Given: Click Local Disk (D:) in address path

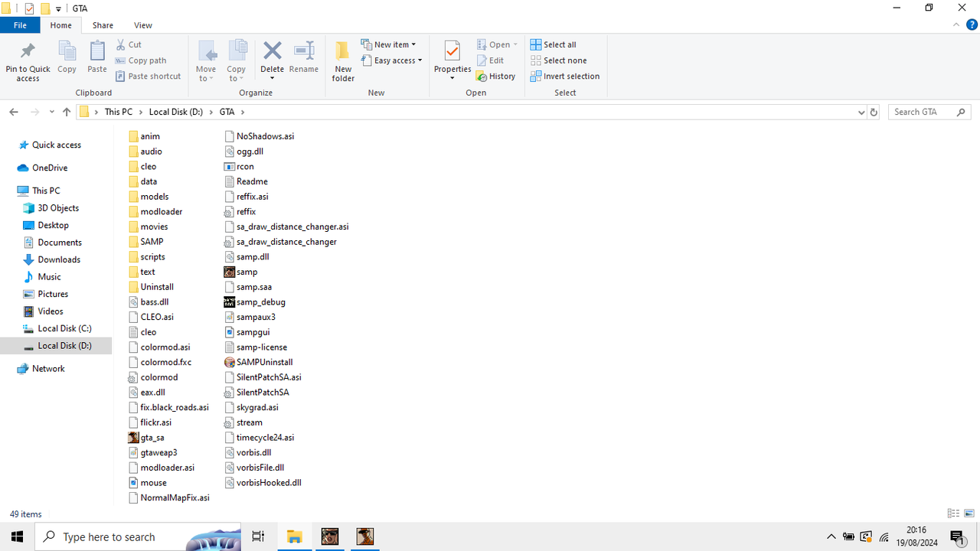Looking at the screenshot, I should coord(176,112).
